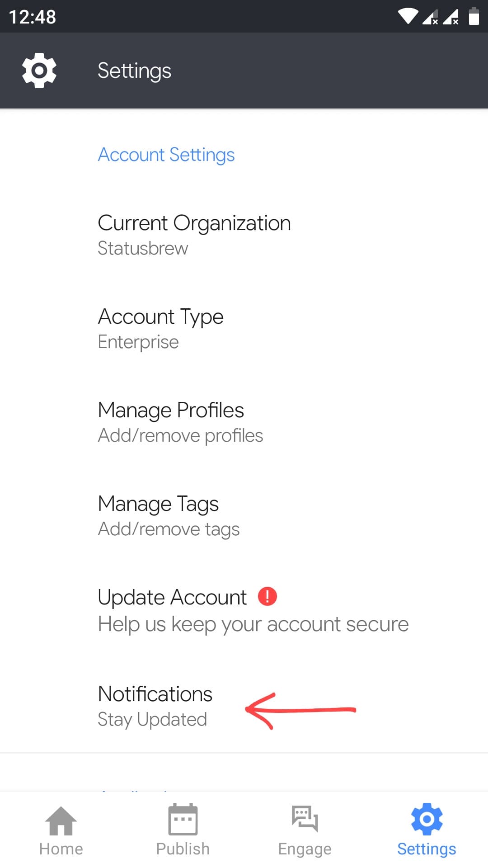Tap the 12:48 clock in status bar
The width and height of the screenshot is (488, 868).
(33, 17)
